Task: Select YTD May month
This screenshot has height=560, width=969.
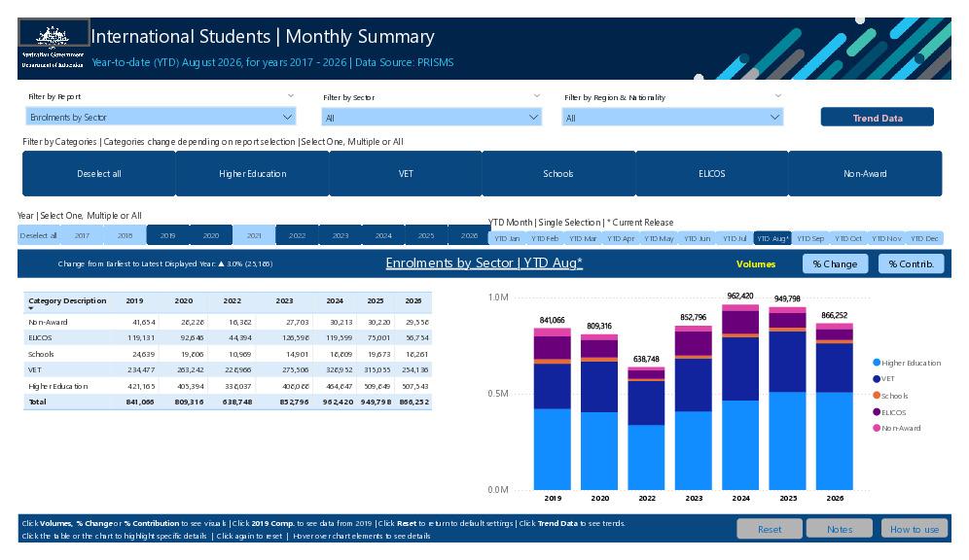Action: [x=659, y=238]
